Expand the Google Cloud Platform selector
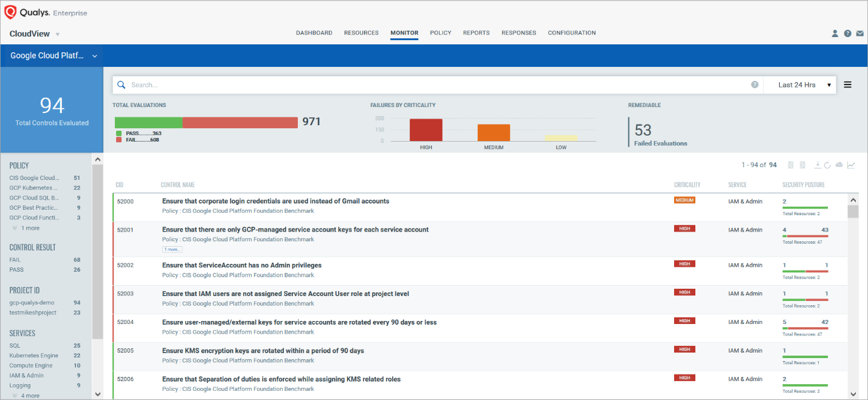The height and width of the screenshot is (400, 868). [x=95, y=56]
